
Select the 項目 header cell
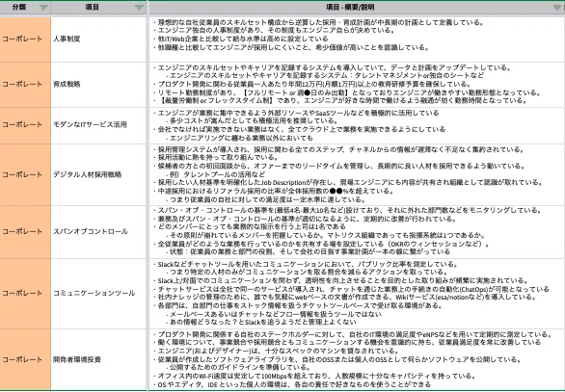(98, 8)
